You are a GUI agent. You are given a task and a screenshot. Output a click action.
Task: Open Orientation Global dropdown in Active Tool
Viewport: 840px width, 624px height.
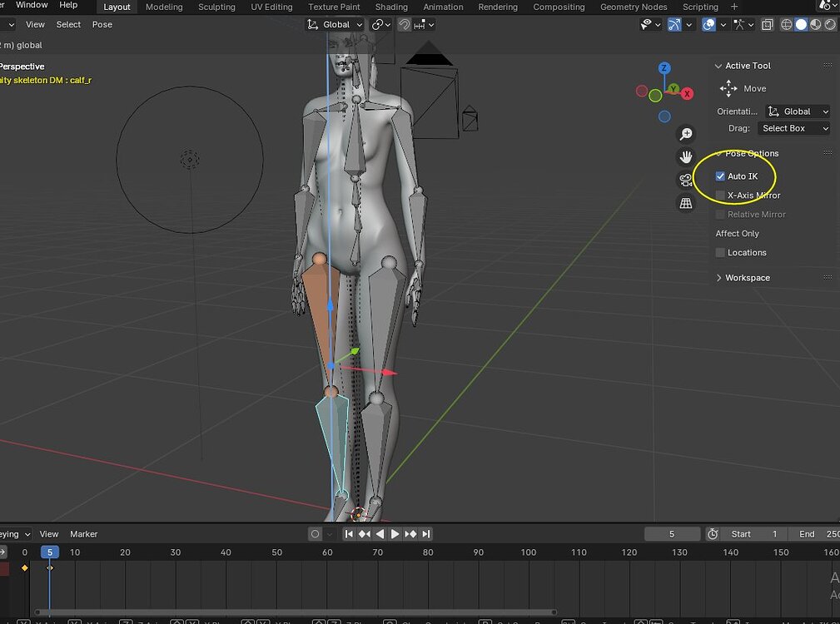tap(798, 111)
